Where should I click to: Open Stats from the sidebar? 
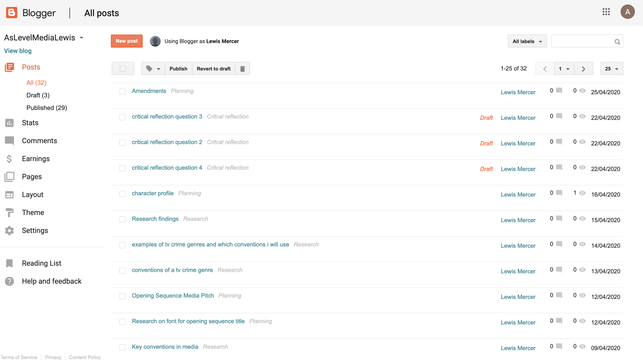[30, 123]
